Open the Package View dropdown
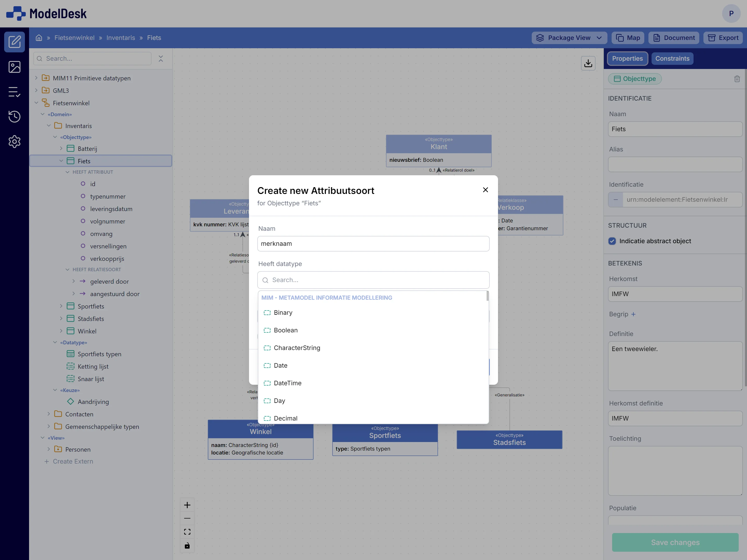Image resolution: width=747 pixels, height=560 pixels. click(x=569, y=38)
